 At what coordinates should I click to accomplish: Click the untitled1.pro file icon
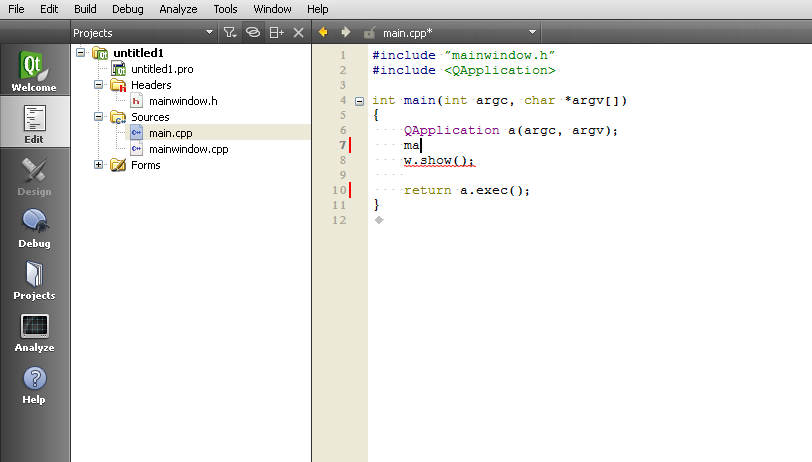119,69
